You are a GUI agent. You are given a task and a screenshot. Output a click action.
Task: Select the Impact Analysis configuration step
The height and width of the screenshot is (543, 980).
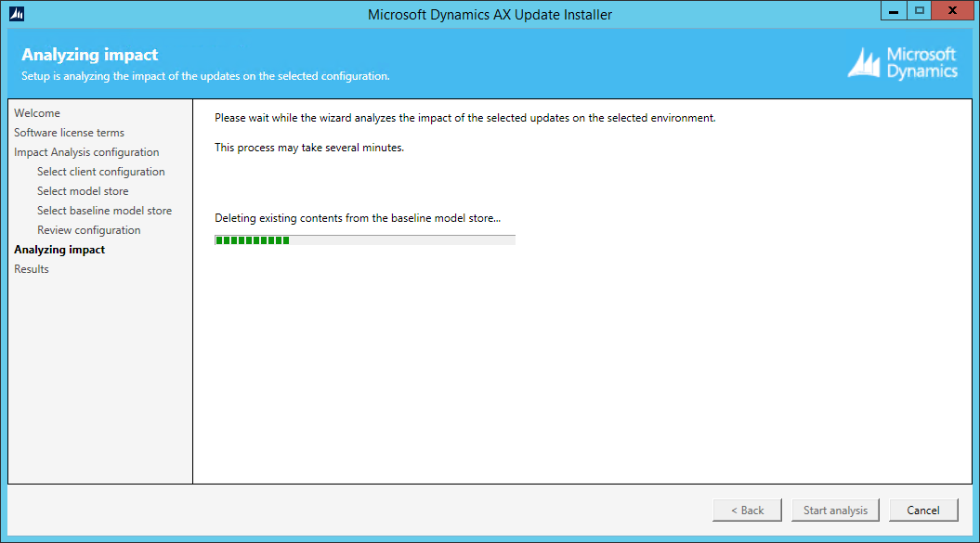87,152
